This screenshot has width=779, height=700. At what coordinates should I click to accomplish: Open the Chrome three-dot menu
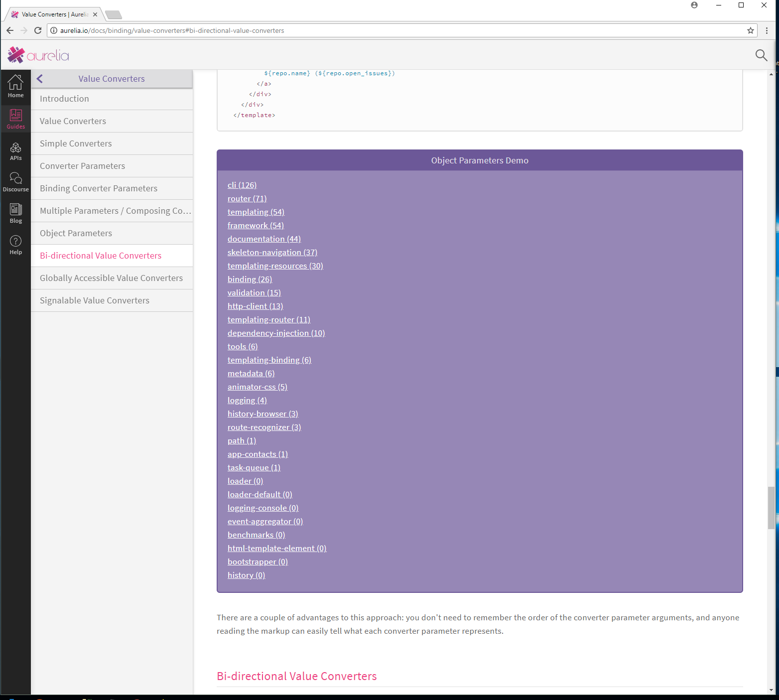[x=767, y=30]
